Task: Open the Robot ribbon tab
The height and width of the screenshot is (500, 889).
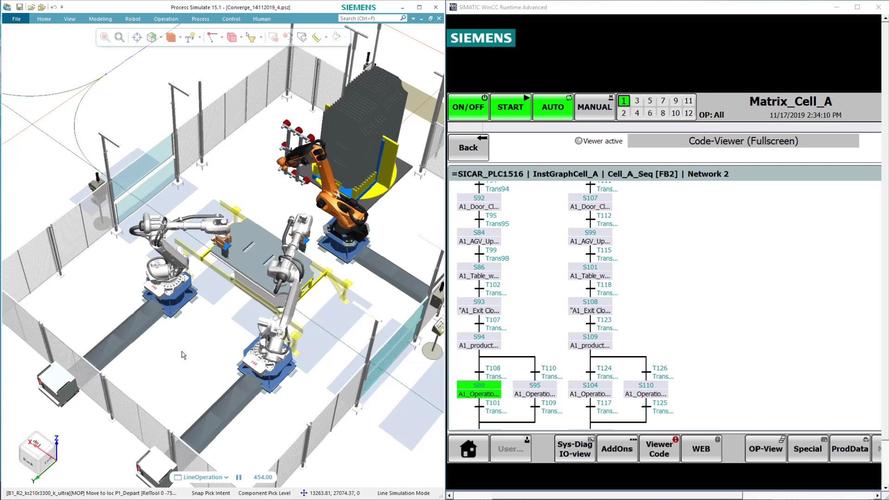Action: point(132,18)
